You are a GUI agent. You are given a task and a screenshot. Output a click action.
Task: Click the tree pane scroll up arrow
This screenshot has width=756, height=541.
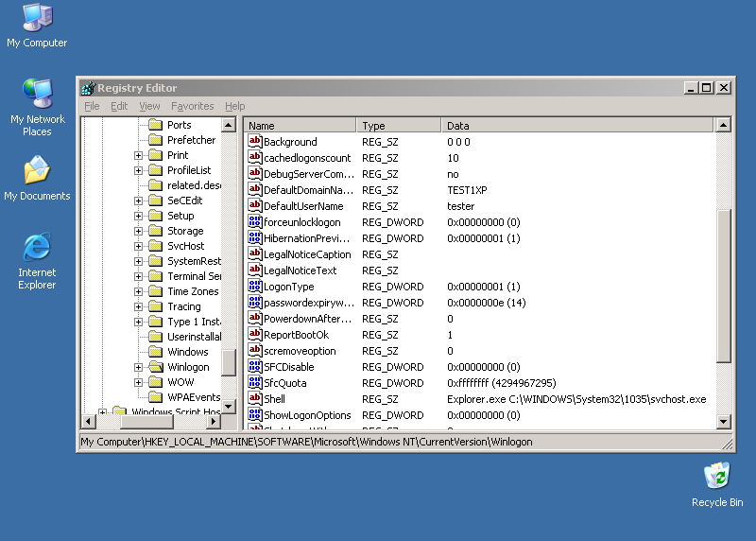coord(229,125)
